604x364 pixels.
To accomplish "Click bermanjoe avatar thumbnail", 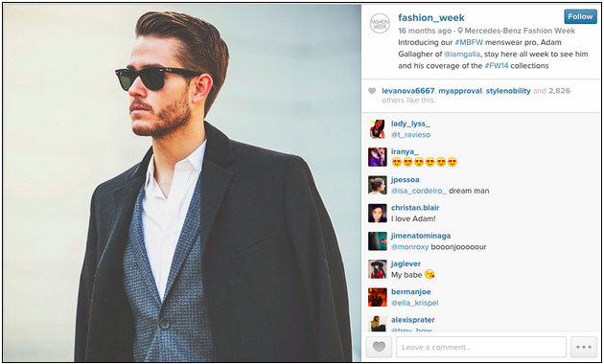I will [377, 298].
